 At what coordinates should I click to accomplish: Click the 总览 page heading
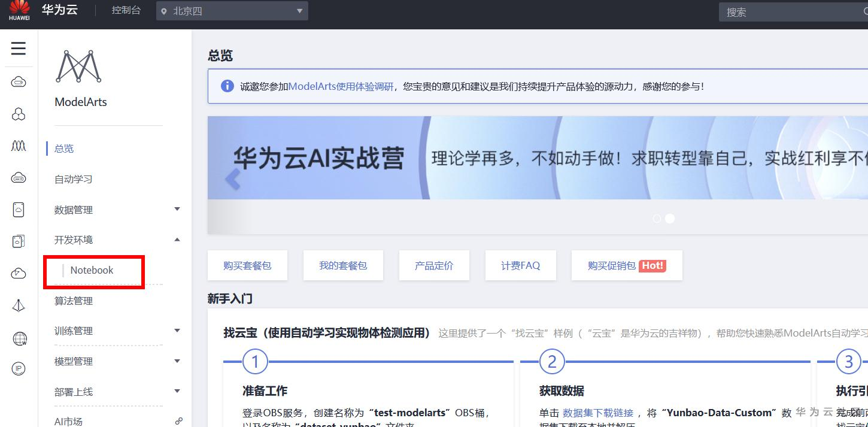pyautogui.click(x=220, y=56)
